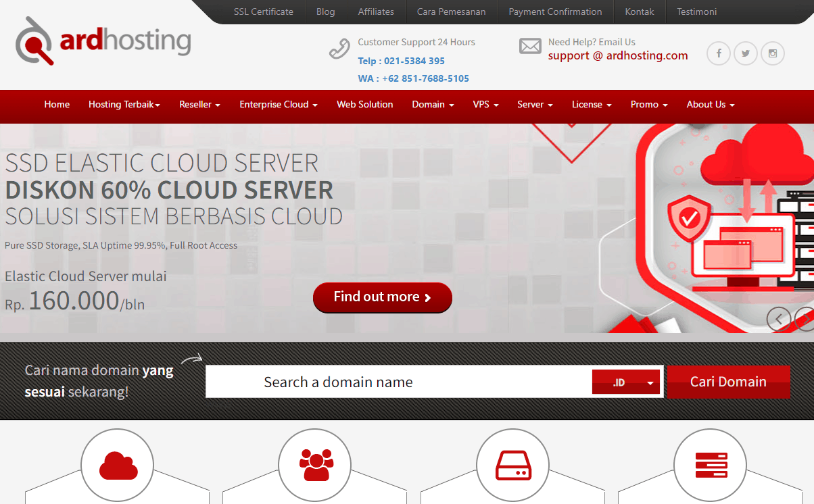Click the disk drive hexagon icon
Viewport: 814px width, 504px height.
coord(512,465)
